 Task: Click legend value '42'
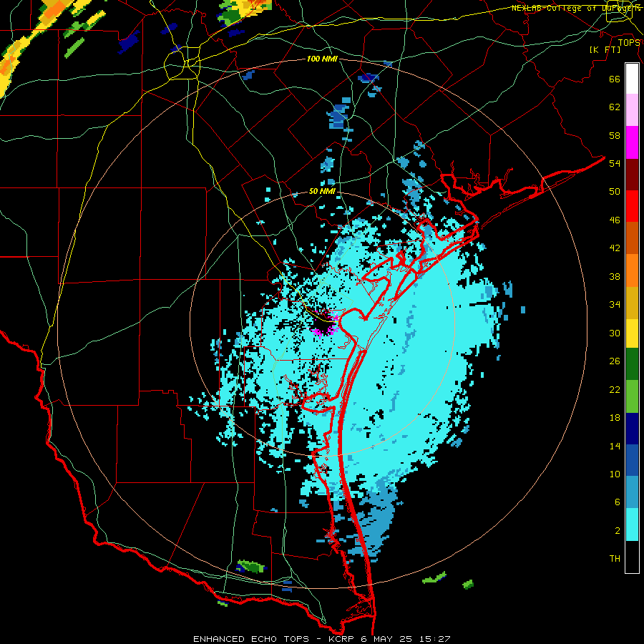615,248
